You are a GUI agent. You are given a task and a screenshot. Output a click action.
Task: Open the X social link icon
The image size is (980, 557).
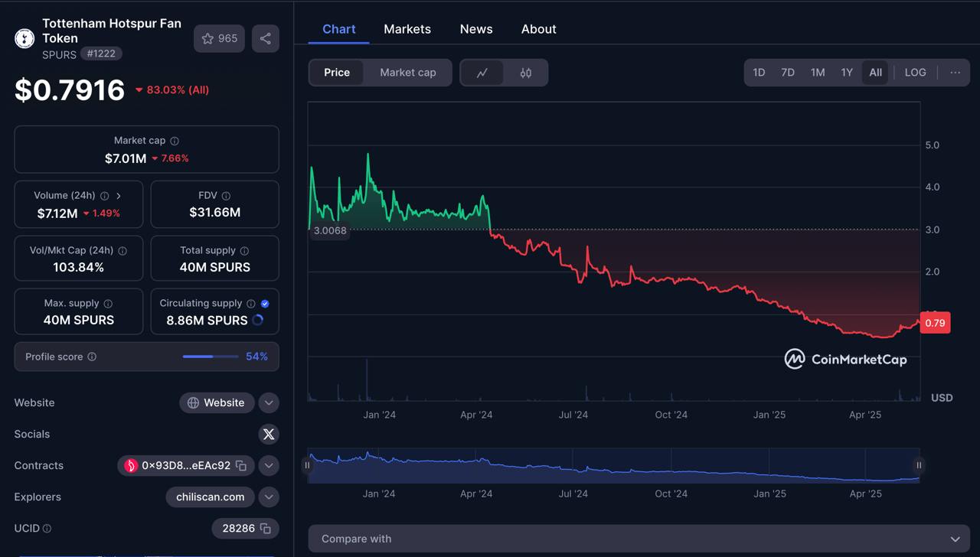[269, 434]
